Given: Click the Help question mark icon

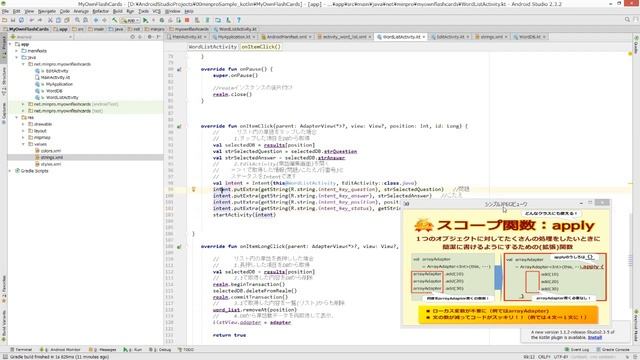Looking at the screenshot, I should tap(239, 20).
